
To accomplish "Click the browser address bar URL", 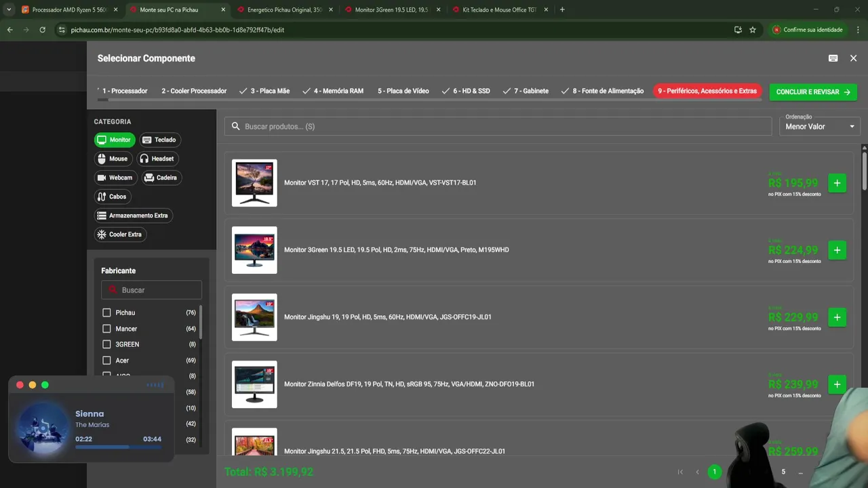I will (x=178, y=30).
